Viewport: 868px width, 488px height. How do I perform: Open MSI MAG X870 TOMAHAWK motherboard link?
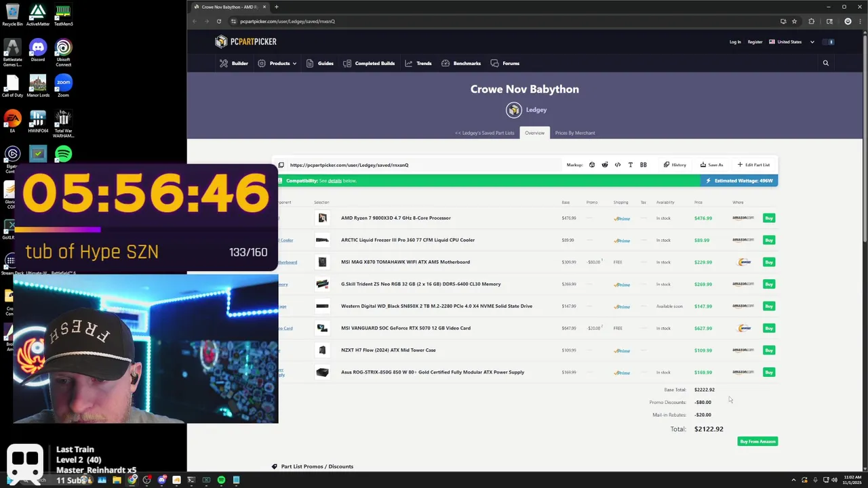406,262
